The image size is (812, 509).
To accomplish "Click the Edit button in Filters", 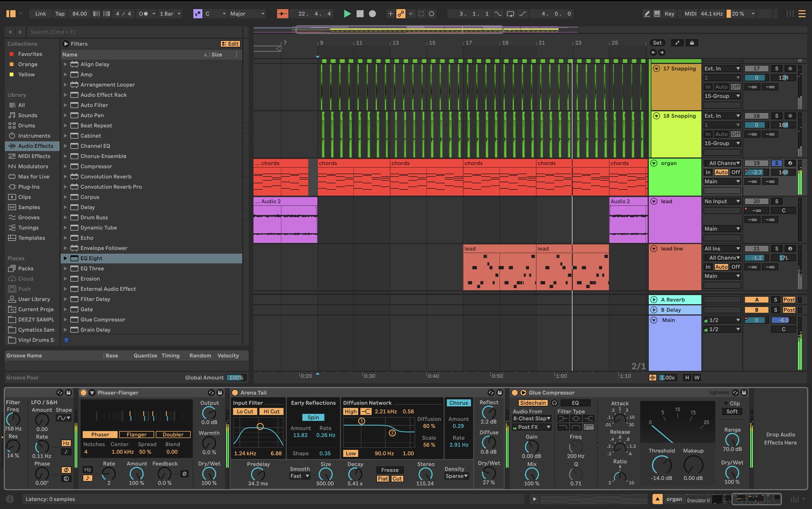I will 230,44.
